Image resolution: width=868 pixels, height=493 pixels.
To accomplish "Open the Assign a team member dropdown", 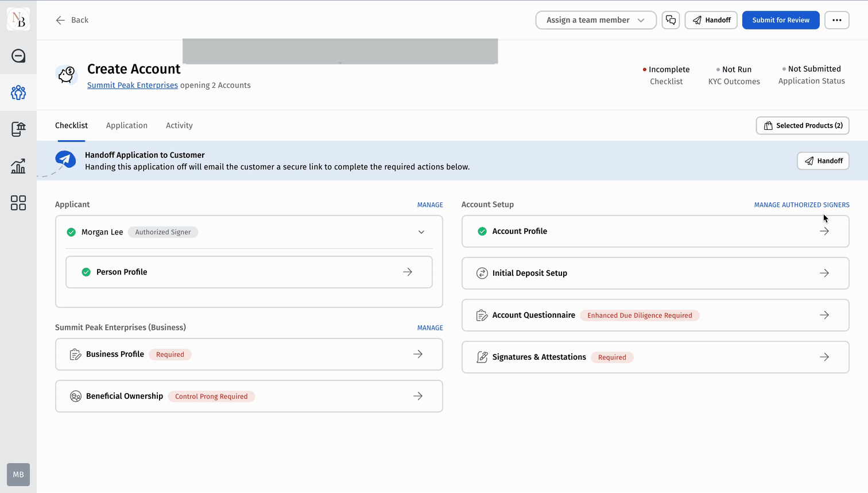I will (x=596, y=20).
